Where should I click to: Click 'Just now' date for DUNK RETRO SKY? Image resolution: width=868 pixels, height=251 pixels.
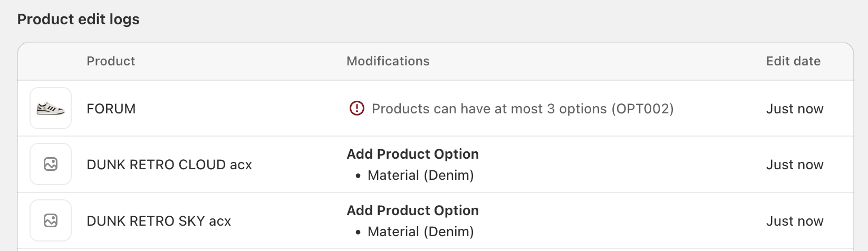795,221
